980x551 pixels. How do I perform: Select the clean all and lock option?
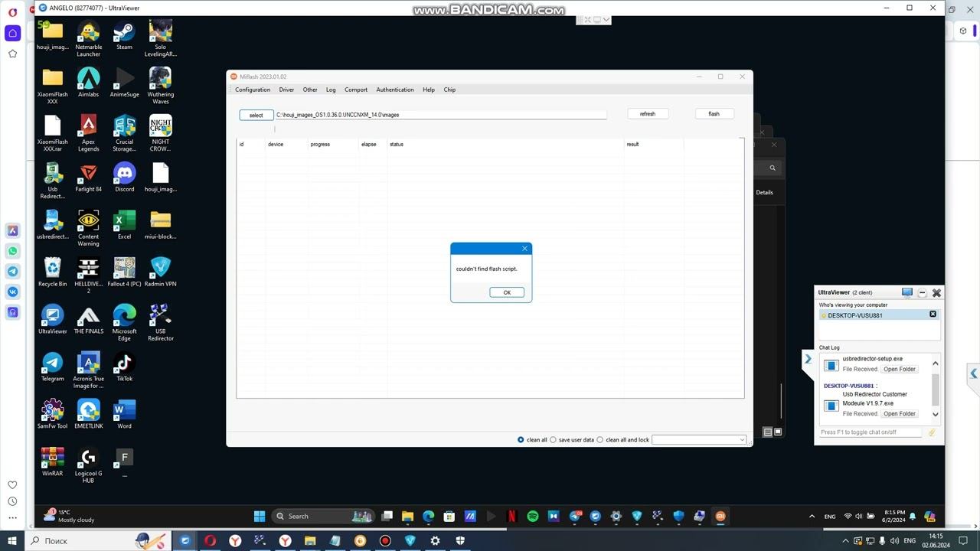click(600, 440)
